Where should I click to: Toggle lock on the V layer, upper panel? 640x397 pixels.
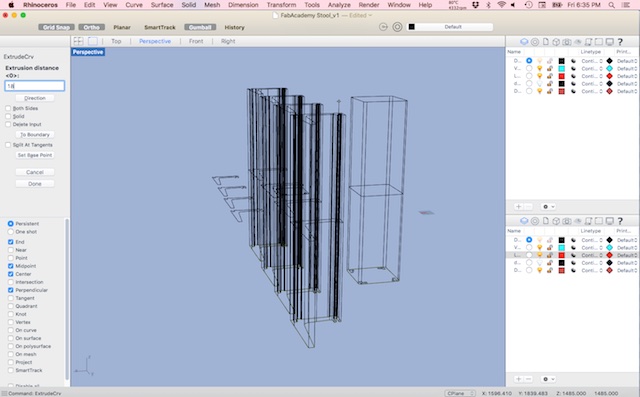point(550,69)
